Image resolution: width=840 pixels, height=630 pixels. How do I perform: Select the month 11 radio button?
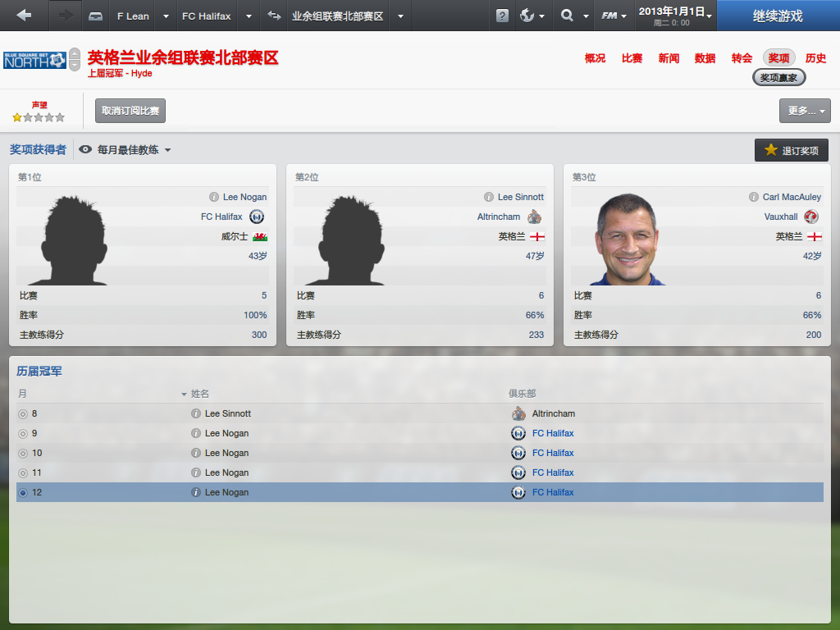(23, 473)
